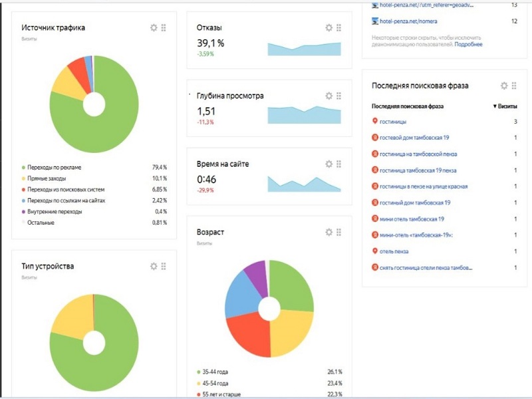Toggle legend item Остальные
Screen dimensions: 532x399
click(x=38, y=223)
